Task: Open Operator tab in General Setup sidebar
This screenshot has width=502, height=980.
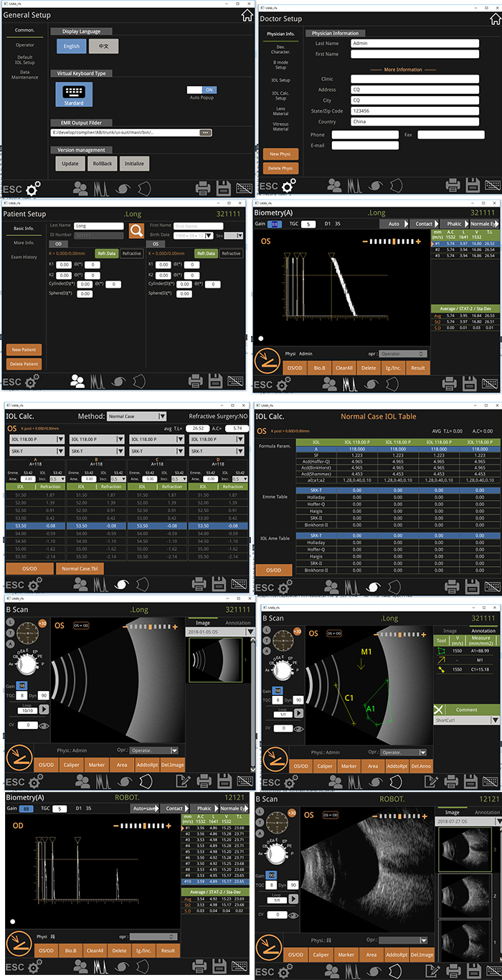Action: 24,44
